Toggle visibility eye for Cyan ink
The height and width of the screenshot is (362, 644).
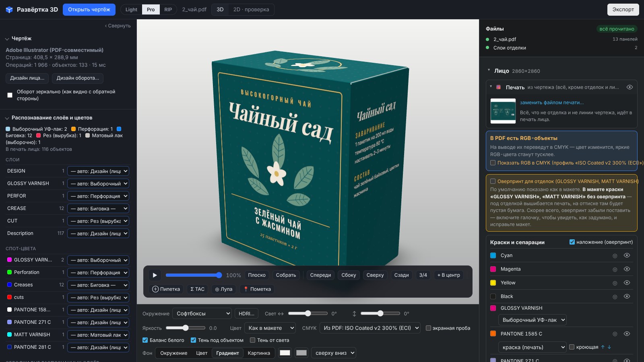[627, 255]
